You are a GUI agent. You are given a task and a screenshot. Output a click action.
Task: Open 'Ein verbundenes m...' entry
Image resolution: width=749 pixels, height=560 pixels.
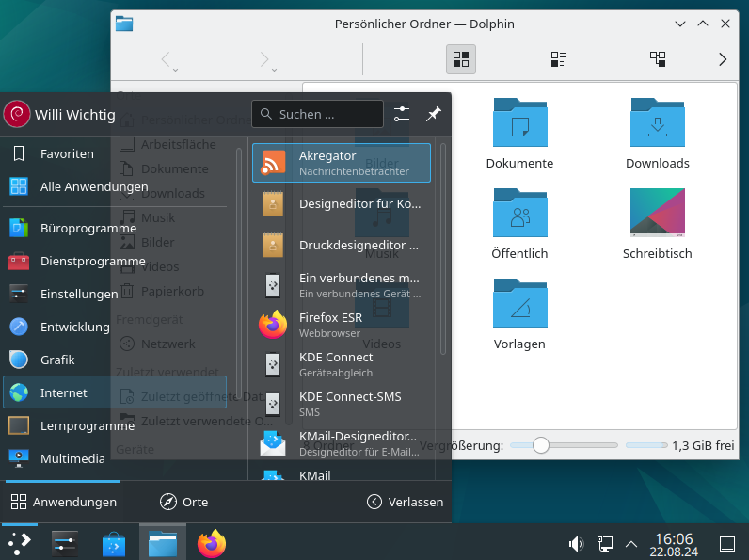341,285
